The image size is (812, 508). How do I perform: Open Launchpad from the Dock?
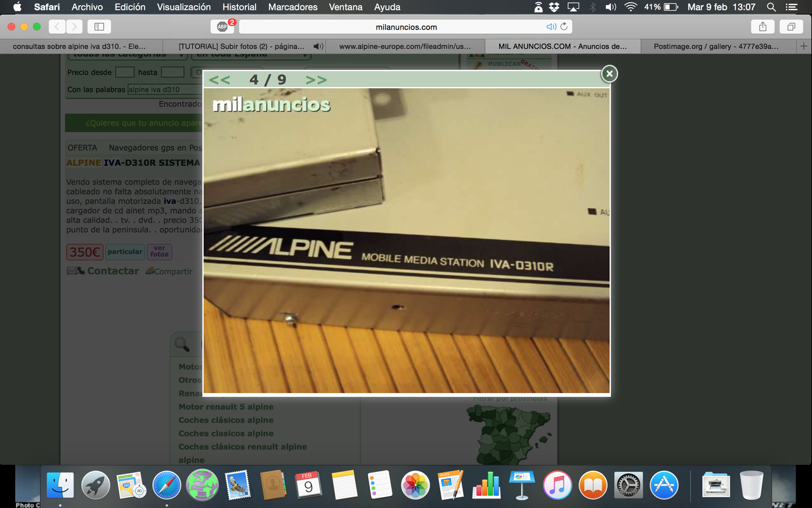point(96,486)
